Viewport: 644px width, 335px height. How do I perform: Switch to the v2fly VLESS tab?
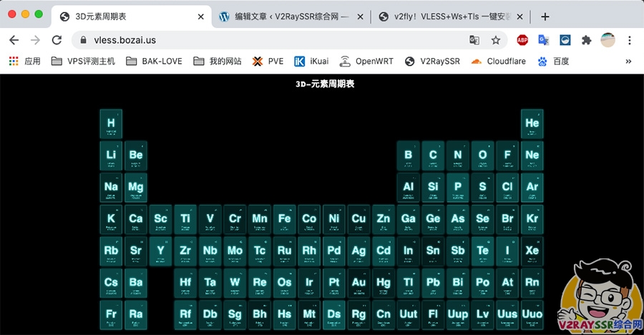451,16
